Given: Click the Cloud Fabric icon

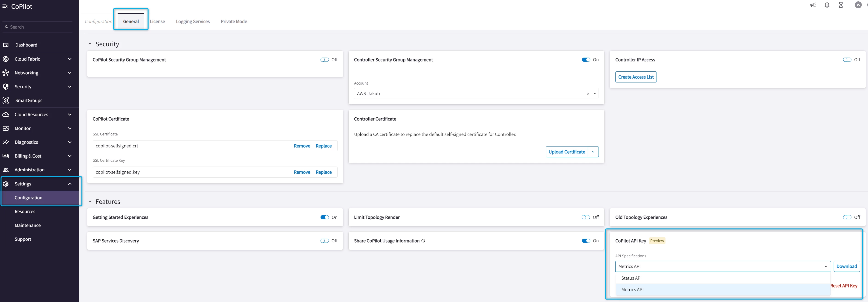Looking at the screenshot, I should pyautogui.click(x=6, y=59).
